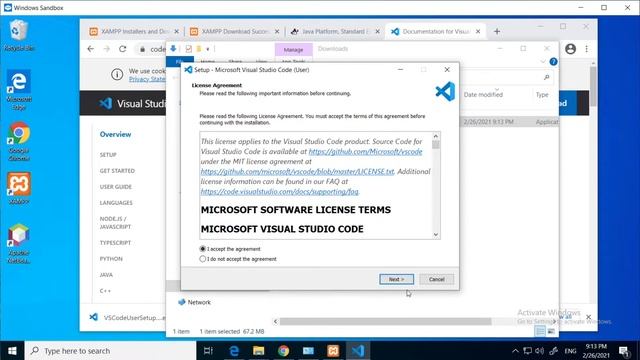Click the search icon in File Explorer
640x360 pixels.
(546, 77)
